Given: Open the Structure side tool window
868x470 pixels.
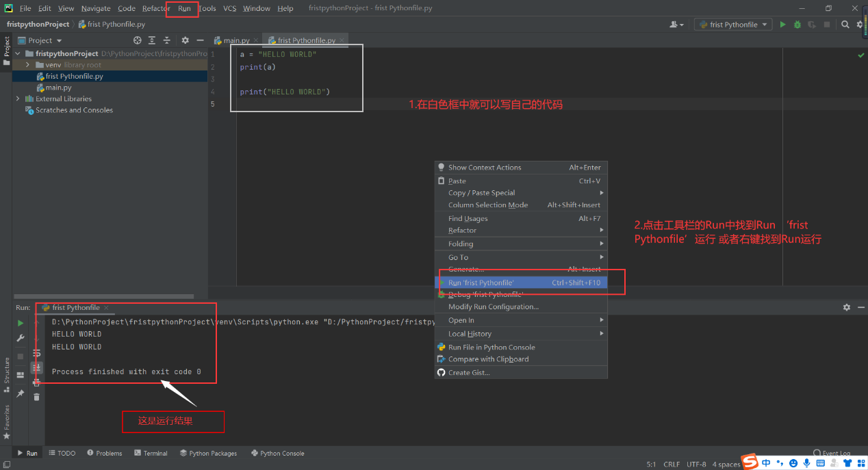Looking at the screenshot, I should (6, 376).
